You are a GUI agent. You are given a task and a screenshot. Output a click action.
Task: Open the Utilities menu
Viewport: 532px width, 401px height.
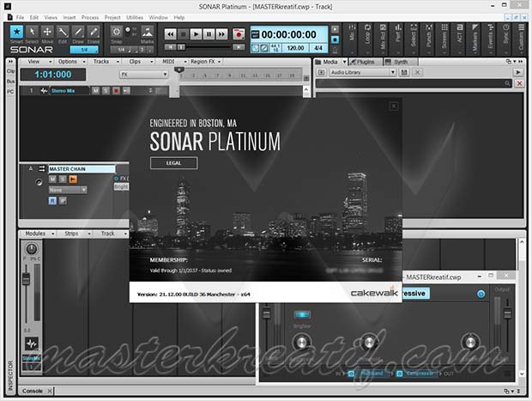135,17
